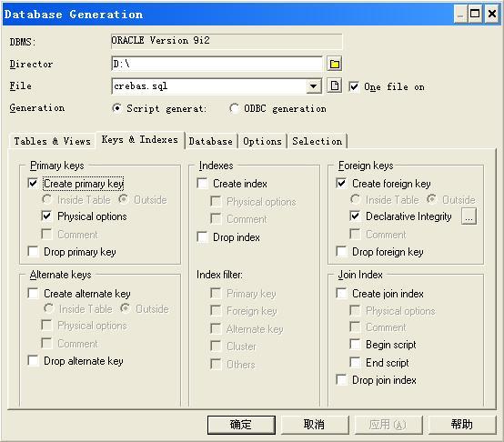Viewport: 504px width, 442px height.
Task: Enable Drop index checkbox
Action: [x=202, y=237]
